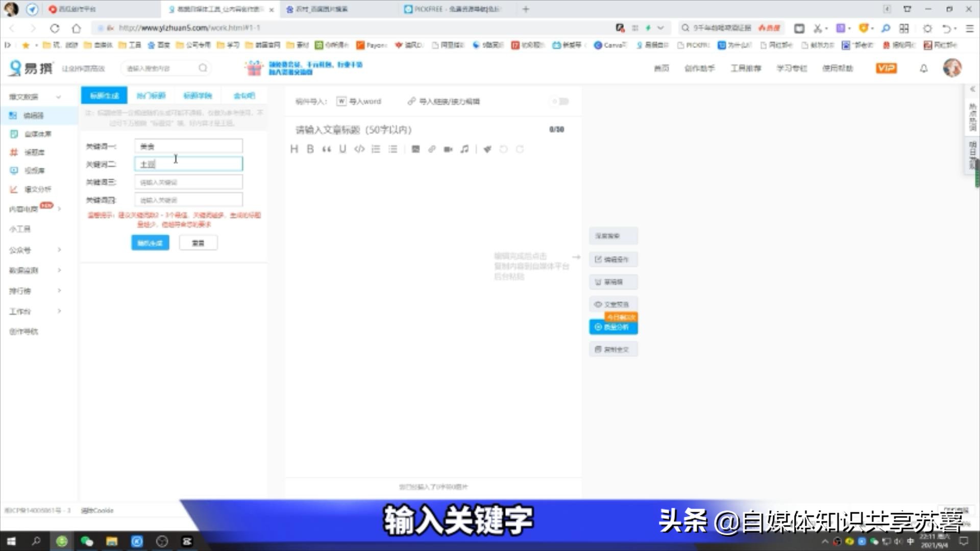The image size is (980, 551).
Task: Click the 导入word import button
Action: (359, 101)
